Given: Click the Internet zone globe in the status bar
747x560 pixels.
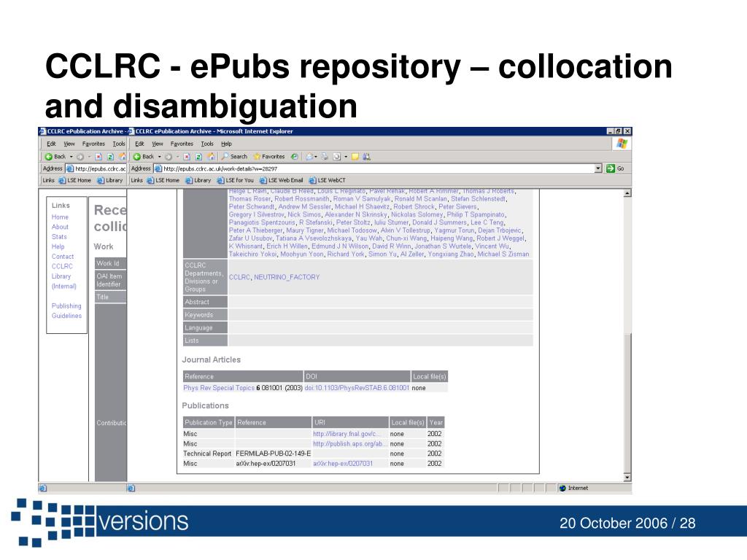Looking at the screenshot, I should click(x=562, y=488).
